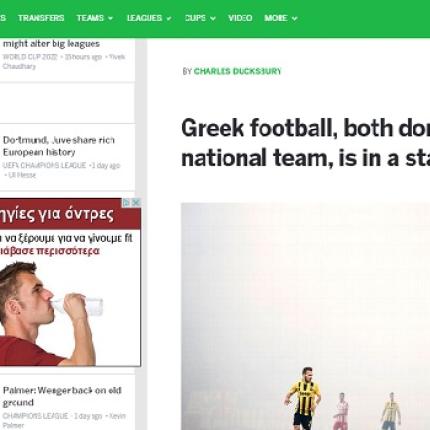
Task: Expand the Teams dropdown arrow
Action: [110, 18]
